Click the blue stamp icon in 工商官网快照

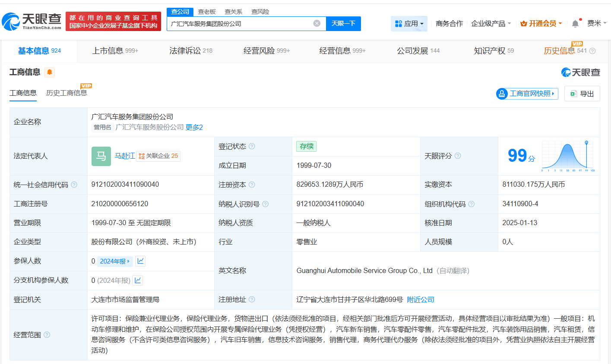coord(501,94)
